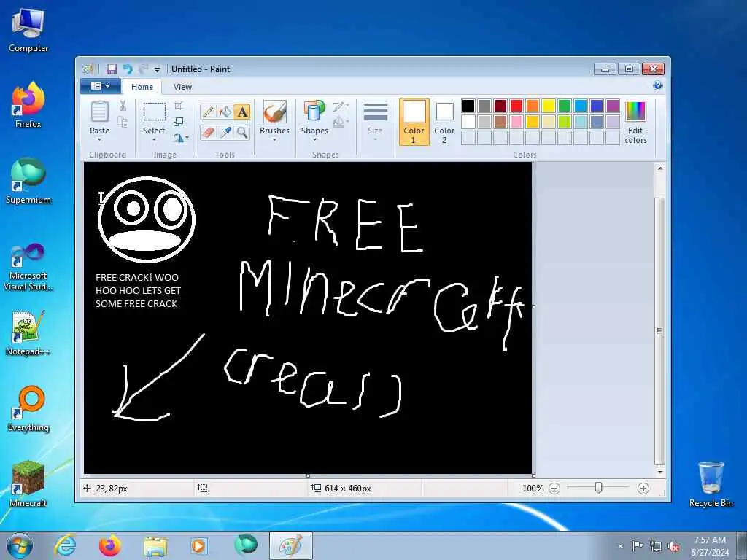747x560 pixels.
Task: Click the Redo arrow in quick access toolbar
Action: click(143, 69)
